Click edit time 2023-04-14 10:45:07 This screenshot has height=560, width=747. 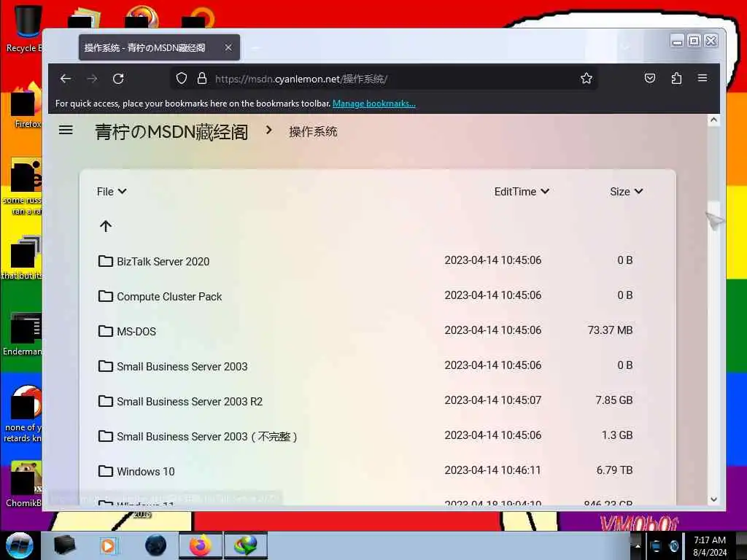493,400
